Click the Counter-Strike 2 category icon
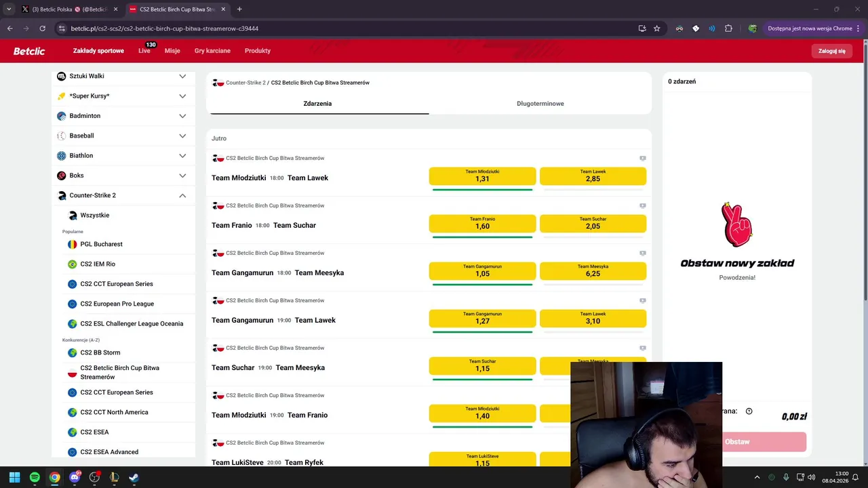This screenshot has height=488, width=868. pos(62,195)
